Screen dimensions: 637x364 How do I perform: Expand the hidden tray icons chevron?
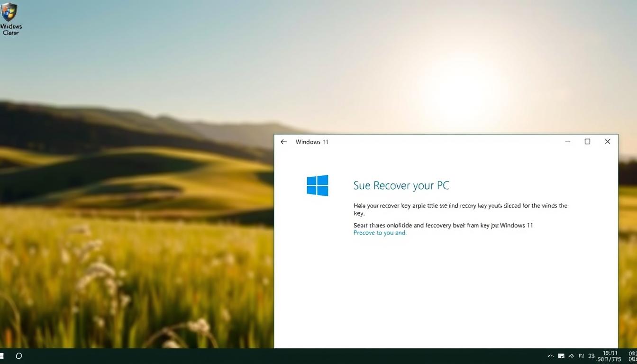(x=551, y=356)
